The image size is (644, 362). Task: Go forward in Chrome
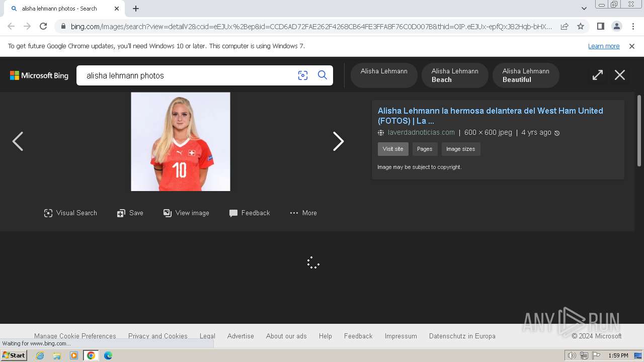[27, 26]
